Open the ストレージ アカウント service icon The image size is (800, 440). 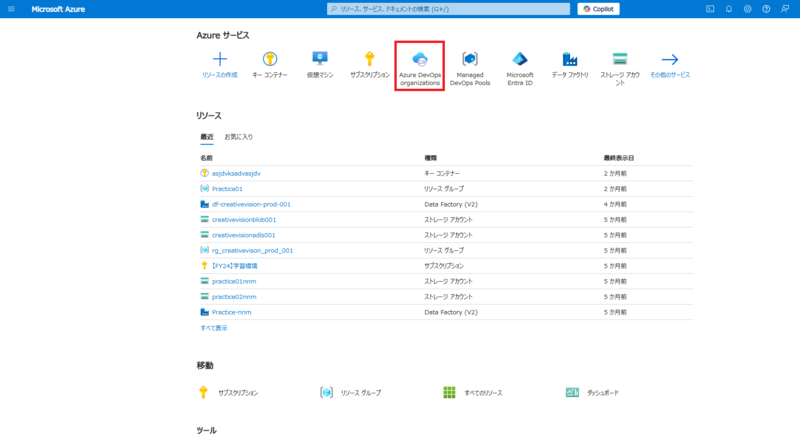coord(620,59)
